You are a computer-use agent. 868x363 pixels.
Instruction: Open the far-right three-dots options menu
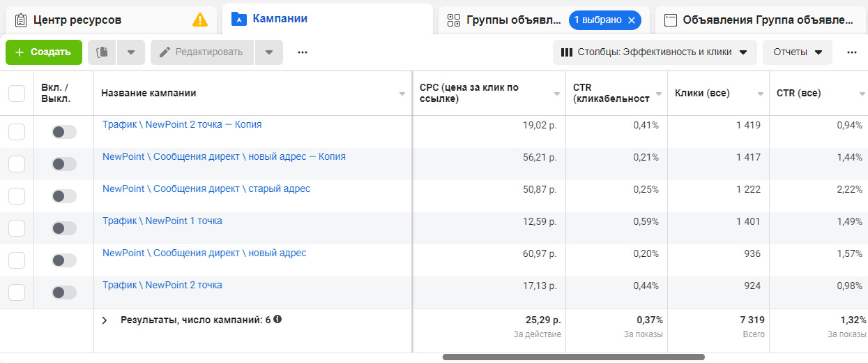coord(851,52)
